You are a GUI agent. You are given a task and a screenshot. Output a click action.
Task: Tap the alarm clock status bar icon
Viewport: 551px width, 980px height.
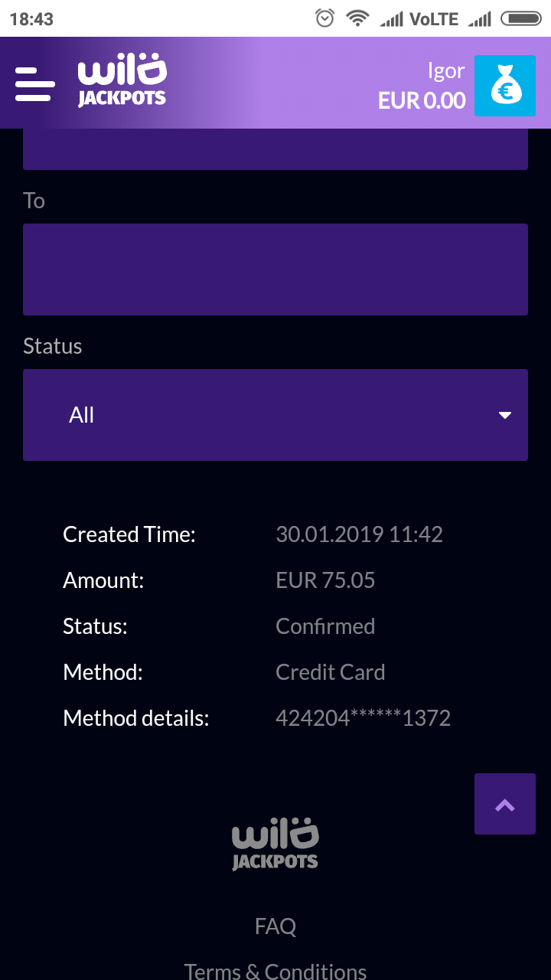pos(325,18)
